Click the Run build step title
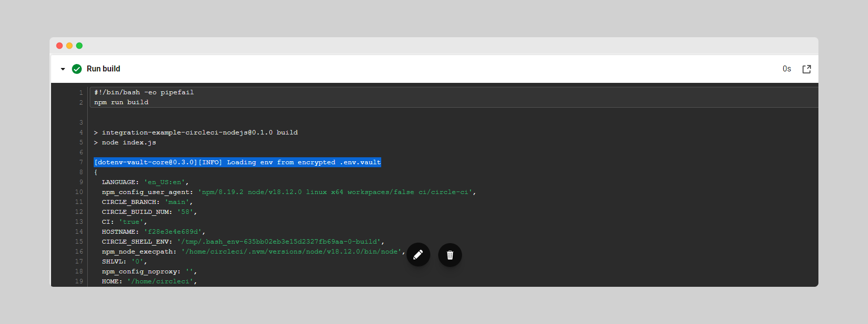 (x=103, y=69)
